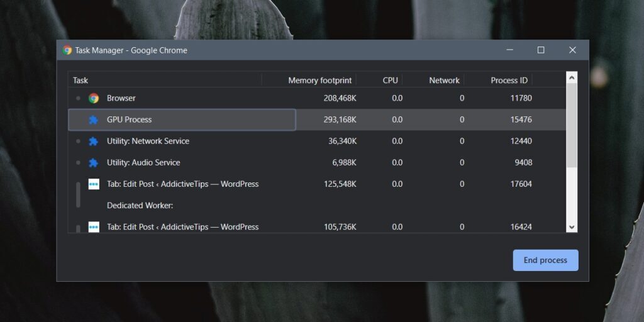Sort by the Task column header
This screenshot has height=322, width=644.
[80, 80]
